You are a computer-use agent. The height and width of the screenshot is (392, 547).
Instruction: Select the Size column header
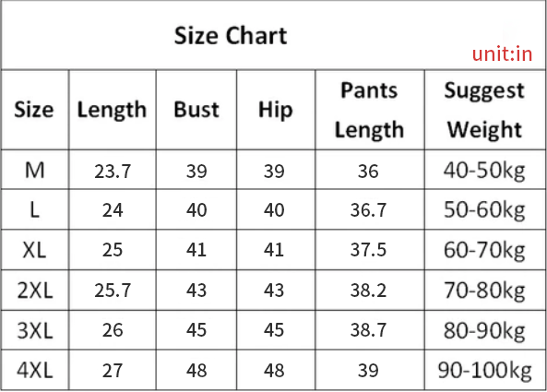tap(34, 110)
